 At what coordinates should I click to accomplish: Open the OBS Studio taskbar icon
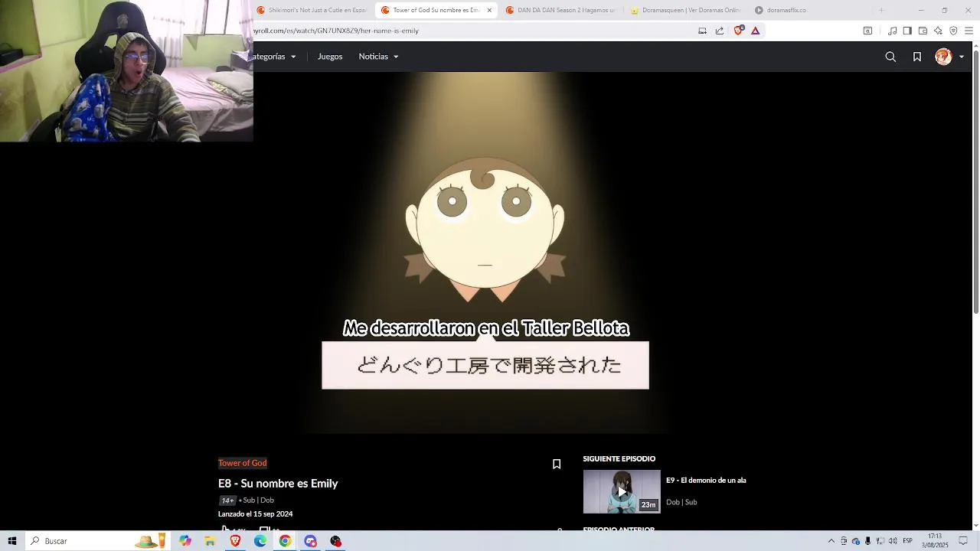tap(335, 541)
